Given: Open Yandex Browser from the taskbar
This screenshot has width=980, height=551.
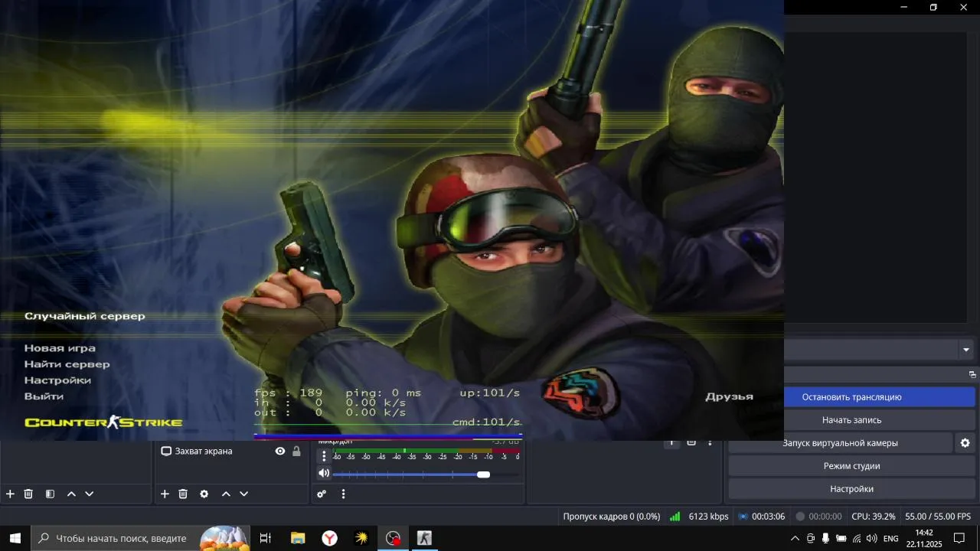Looking at the screenshot, I should (329, 538).
